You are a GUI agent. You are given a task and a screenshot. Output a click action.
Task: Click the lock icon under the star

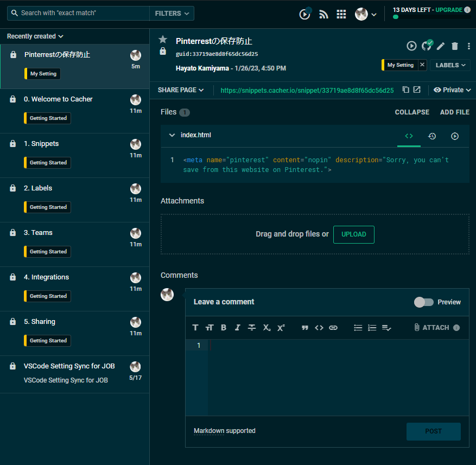[163, 51]
